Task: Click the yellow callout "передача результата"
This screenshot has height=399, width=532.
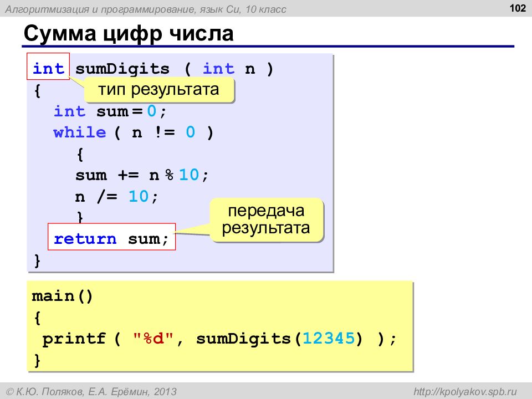Action: click(x=267, y=220)
